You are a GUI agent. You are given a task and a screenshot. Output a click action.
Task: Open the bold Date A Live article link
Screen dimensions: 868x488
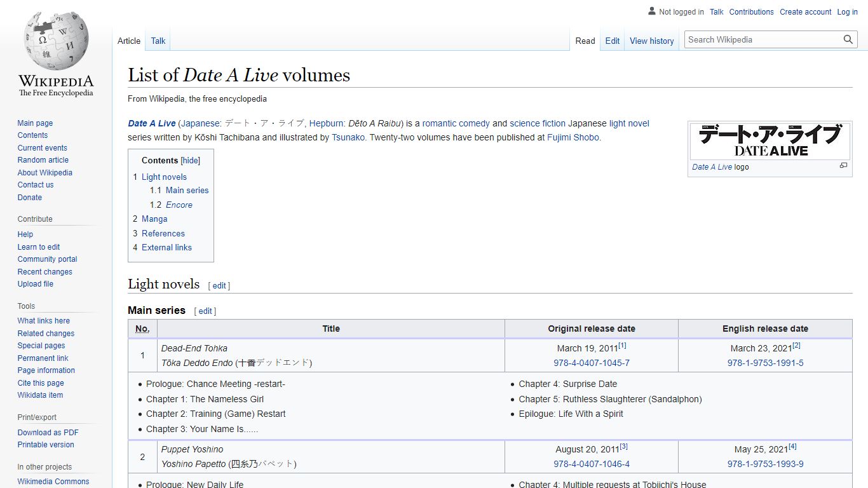152,124
